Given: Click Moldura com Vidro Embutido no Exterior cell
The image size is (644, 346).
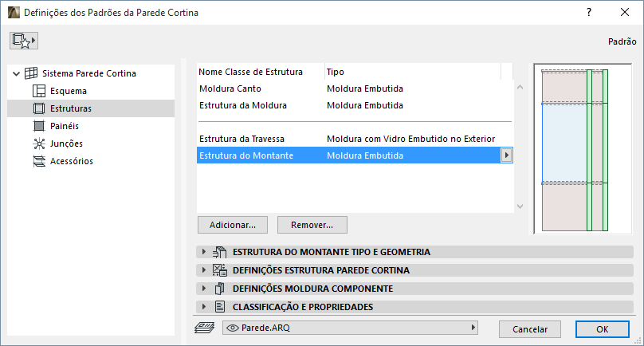Looking at the screenshot, I should click(x=410, y=139).
